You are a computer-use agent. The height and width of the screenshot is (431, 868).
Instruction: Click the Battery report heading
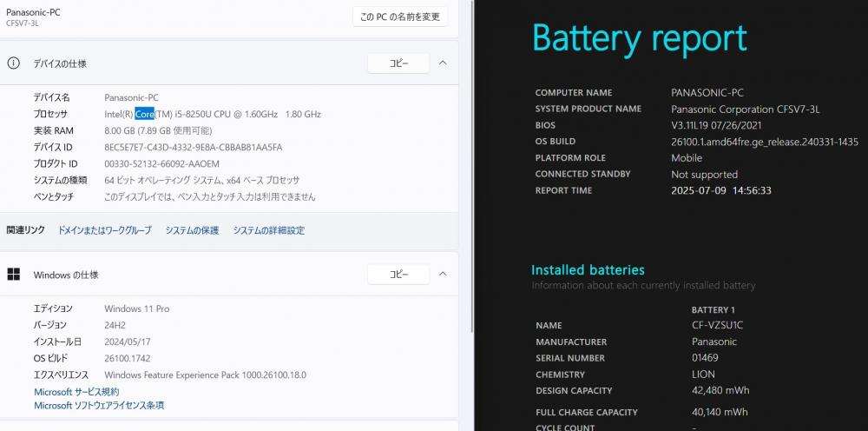click(640, 39)
